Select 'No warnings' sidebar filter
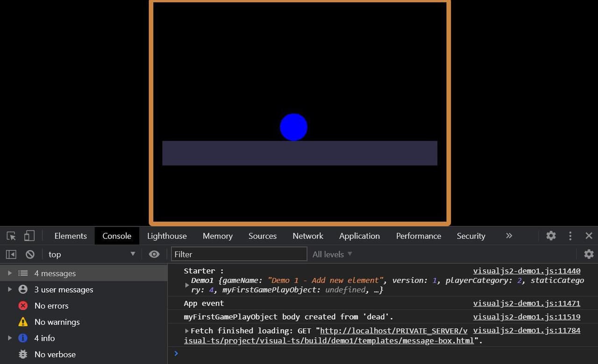This screenshot has height=364, width=598. tap(84, 322)
